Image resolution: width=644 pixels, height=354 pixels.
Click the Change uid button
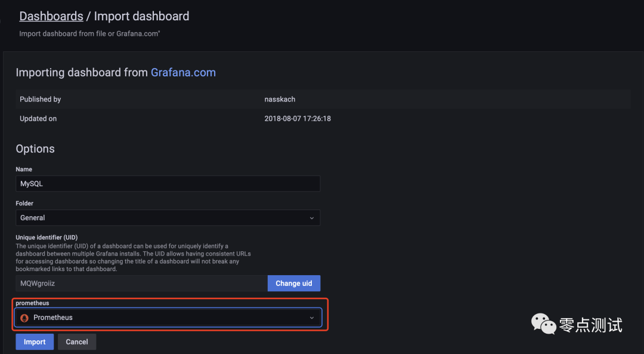point(293,284)
